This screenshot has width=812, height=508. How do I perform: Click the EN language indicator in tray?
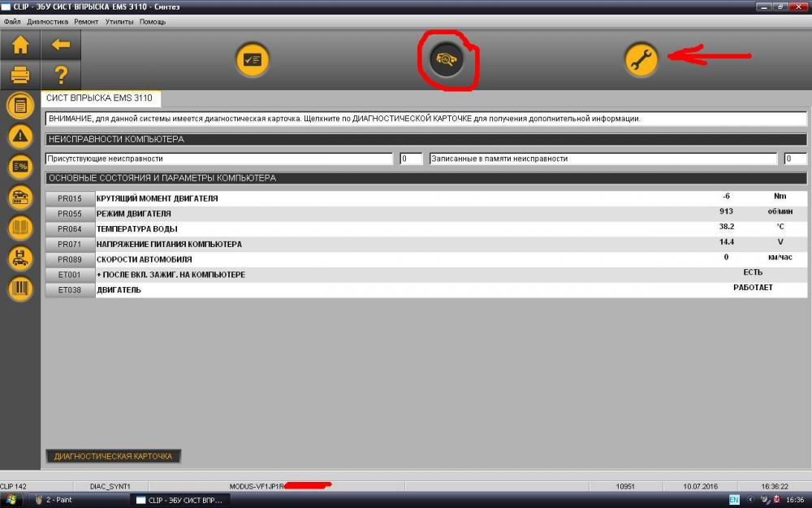point(734,500)
